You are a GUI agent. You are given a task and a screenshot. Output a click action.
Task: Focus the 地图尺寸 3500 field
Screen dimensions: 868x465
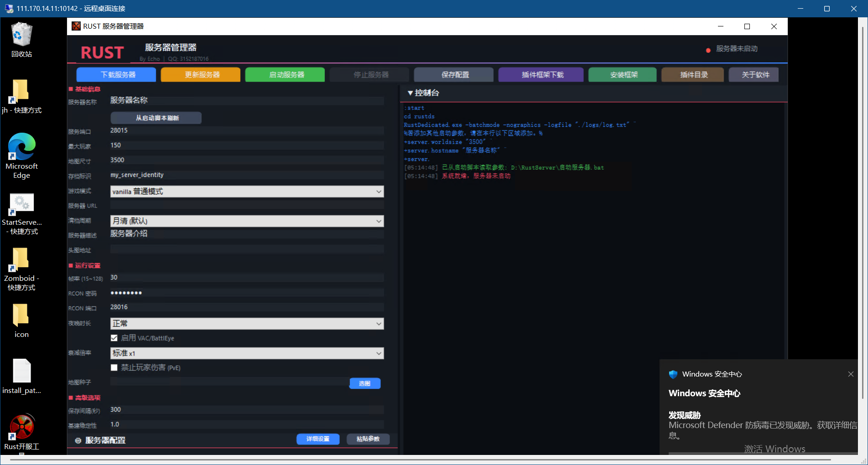coord(247,160)
